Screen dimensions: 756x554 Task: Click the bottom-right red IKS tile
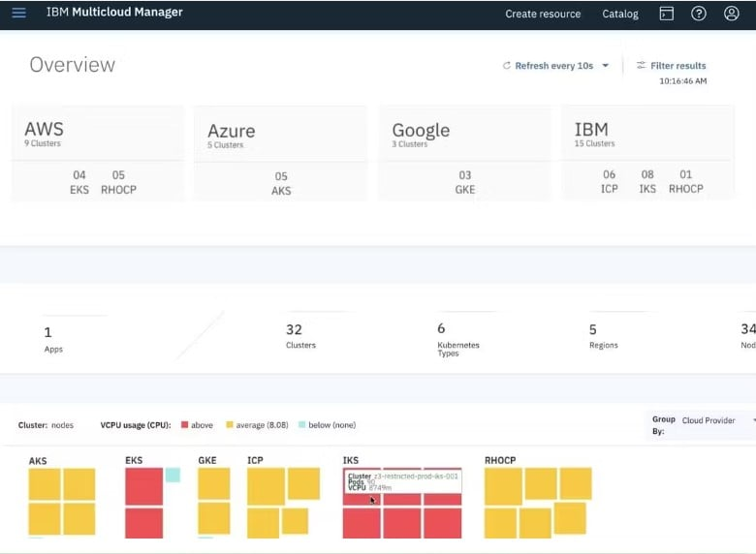(x=443, y=523)
